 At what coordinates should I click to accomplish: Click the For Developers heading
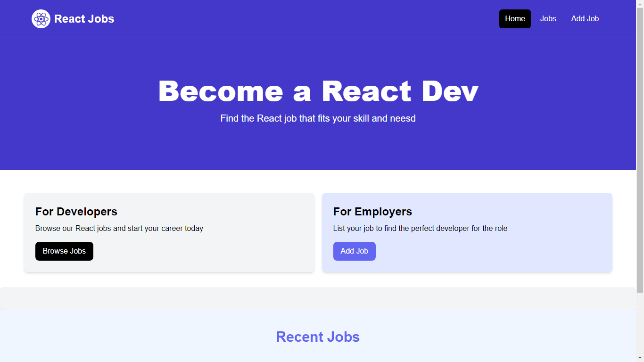coord(76,212)
